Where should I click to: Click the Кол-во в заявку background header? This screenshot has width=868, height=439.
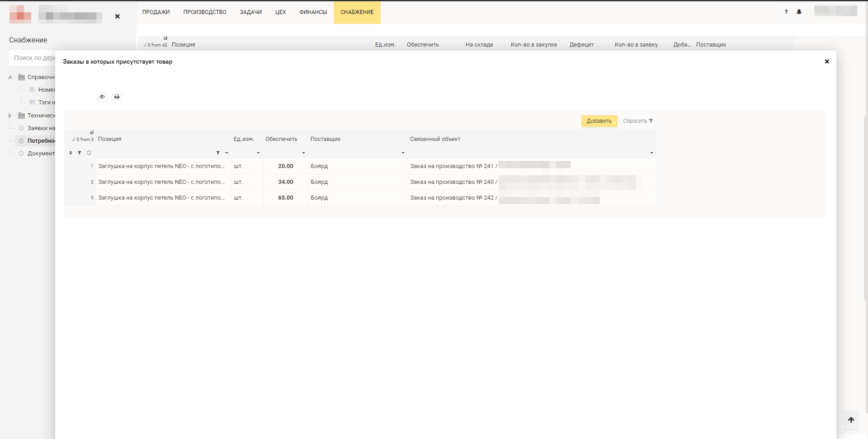coord(636,45)
